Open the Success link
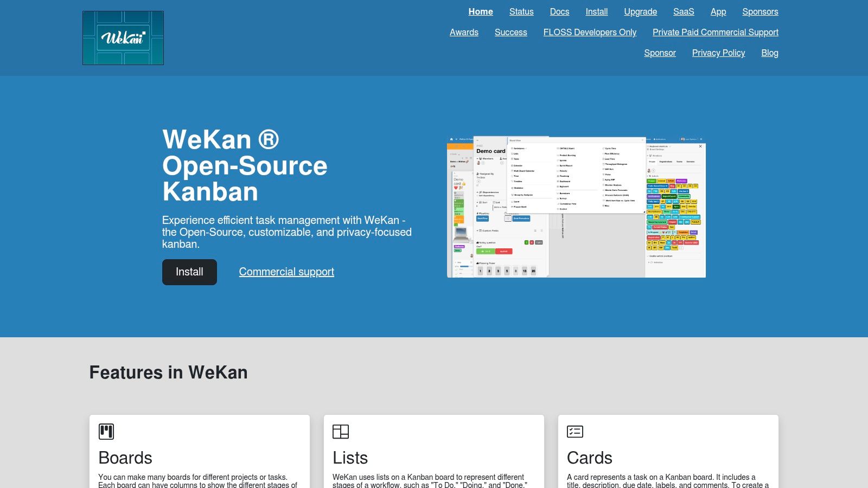The width and height of the screenshot is (868, 488). tap(510, 32)
